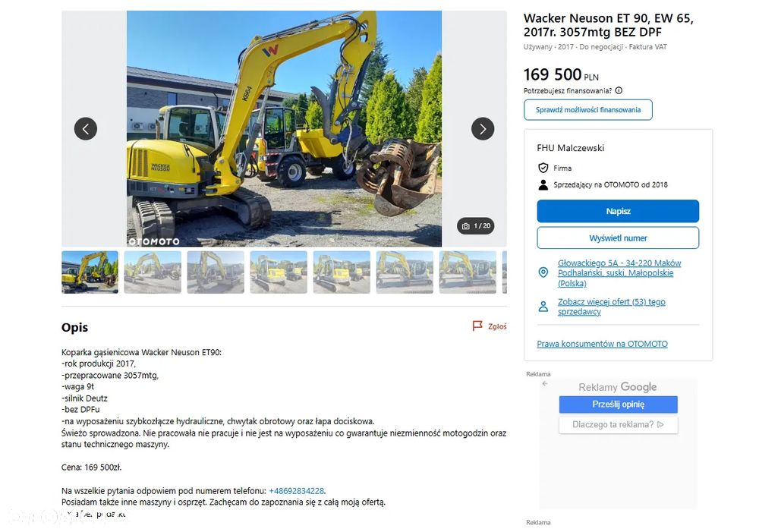Open financing info icon beside Potrzebujesz finansowania
Viewport: 759px width, 532px height.
[x=619, y=90]
